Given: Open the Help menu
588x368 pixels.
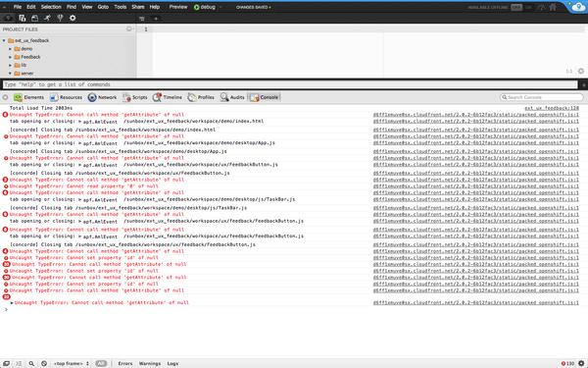Looking at the screenshot, I should coord(155,7).
